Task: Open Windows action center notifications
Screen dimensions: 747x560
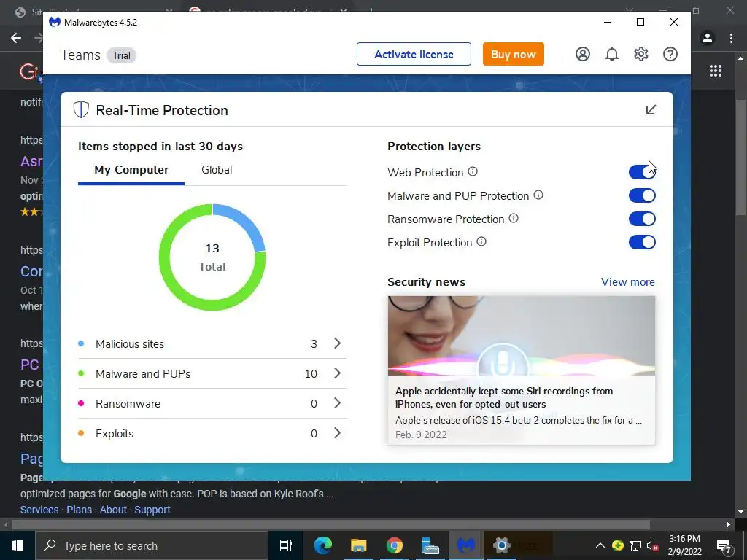Action: [724, 546]
